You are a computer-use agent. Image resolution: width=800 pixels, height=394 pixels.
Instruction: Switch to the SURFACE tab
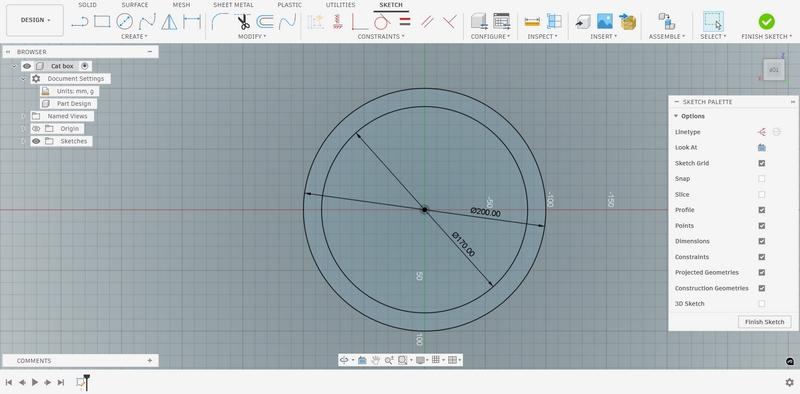pos(135,5)
